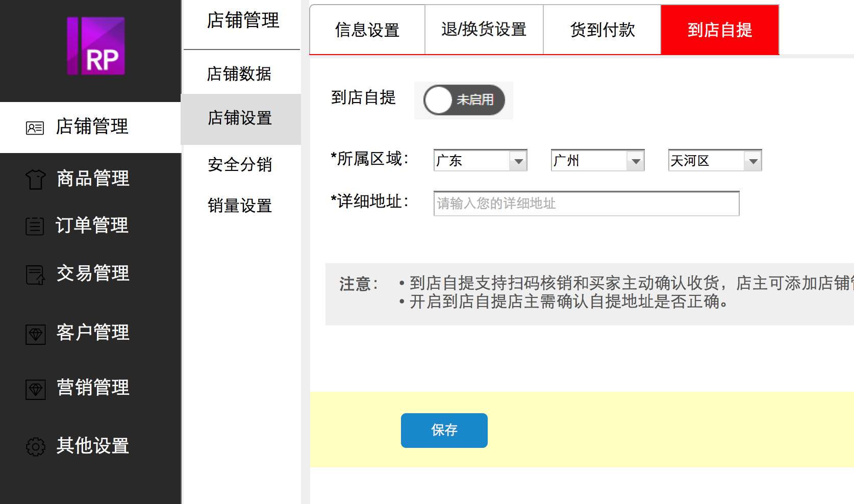The image size is (854, 504).
Task: Select 安全分销 in the submenu
Action: tap(240, 165)
